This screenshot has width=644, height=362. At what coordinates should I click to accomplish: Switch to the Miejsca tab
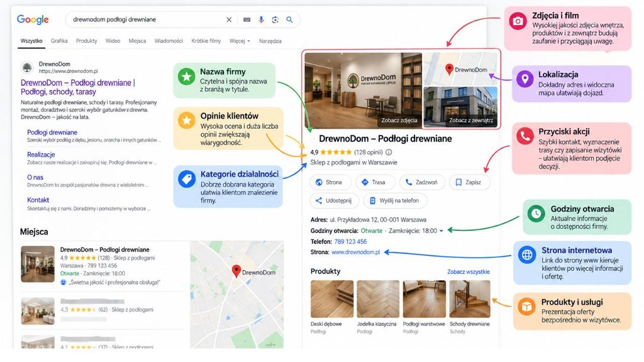(x=137, y=41)
